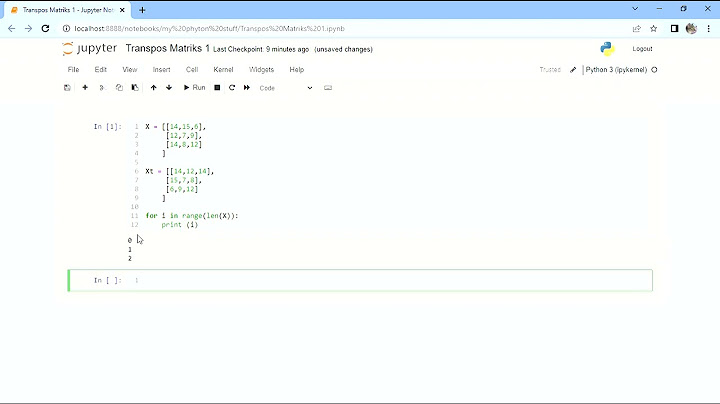Click the 'X = [[14,15,6],' code line
This screenshot has height=404, width=720.
(x=175, y=127)
